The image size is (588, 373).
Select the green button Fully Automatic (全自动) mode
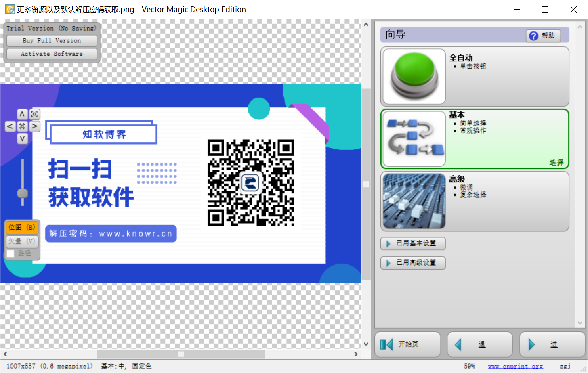coord(414,77)
